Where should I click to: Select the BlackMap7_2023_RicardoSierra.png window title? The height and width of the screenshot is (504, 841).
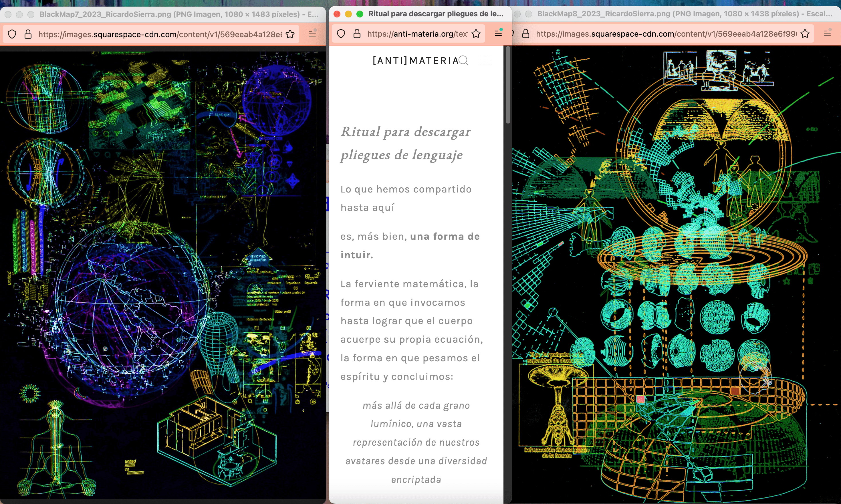click(179, 14)
